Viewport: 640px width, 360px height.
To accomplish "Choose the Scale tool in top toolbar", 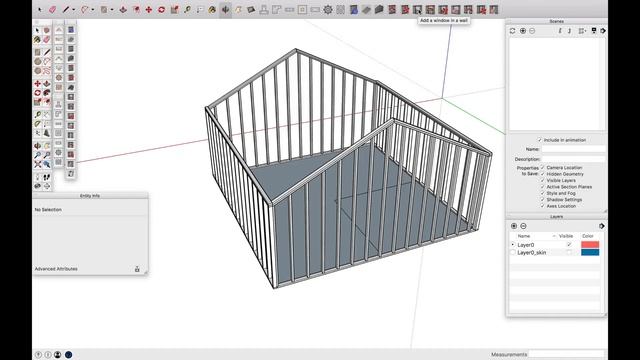I will tap(174, 9).
